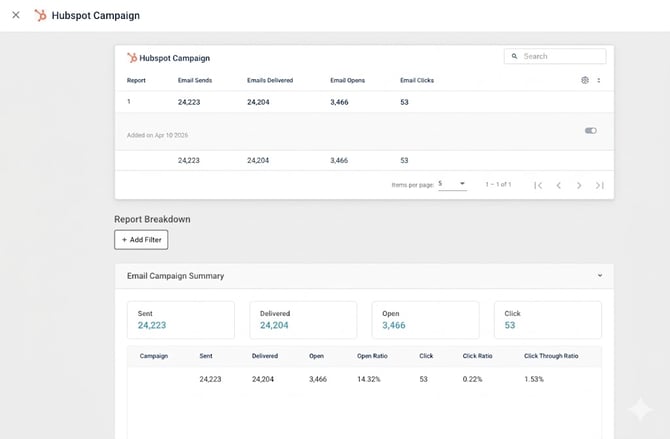Image resolution: width=670 pixels, height=439 pixels.
Task: Click the HubSpot logo in the report card
Action: click(x=132, y=58)
